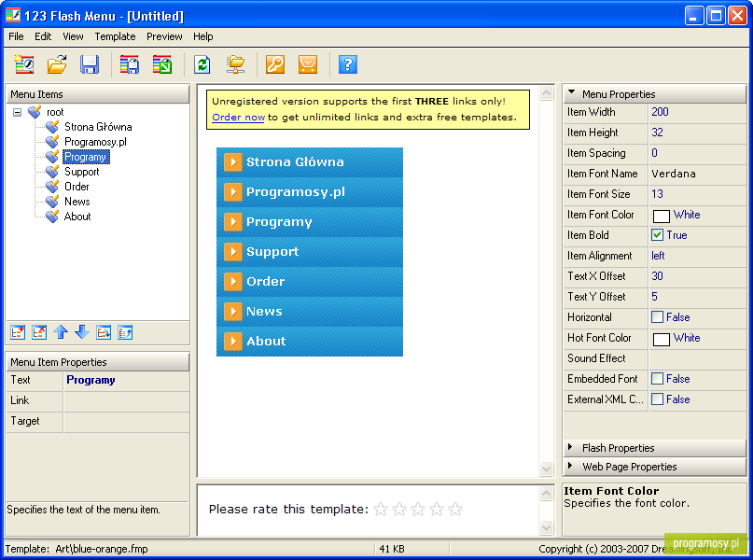Screen dimensions: 753x560
Task: Expand the Web Page Properties section
Action: pos(570,466)
